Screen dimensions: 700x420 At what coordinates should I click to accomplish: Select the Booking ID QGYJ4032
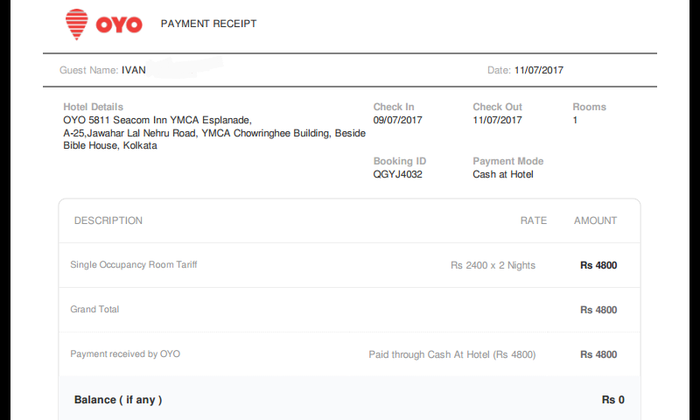point(398,174)
